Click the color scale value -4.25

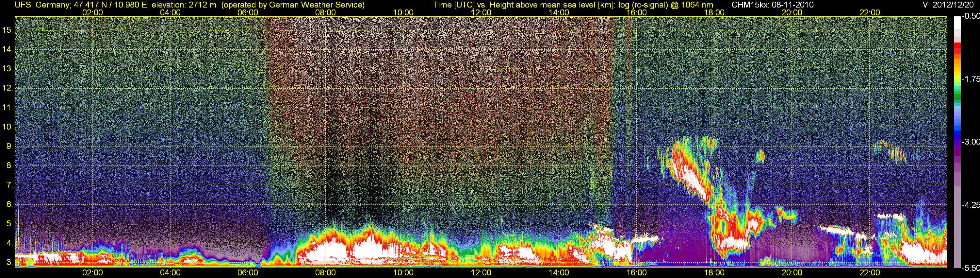971,205
